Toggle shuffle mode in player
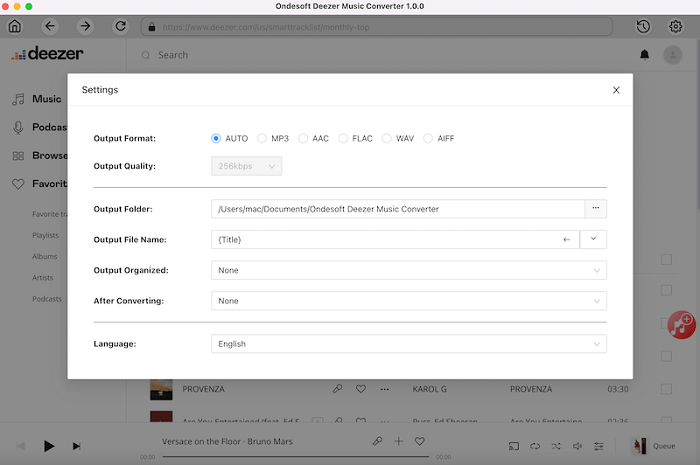Screen dimensions: 700x465 coord(556,446)
